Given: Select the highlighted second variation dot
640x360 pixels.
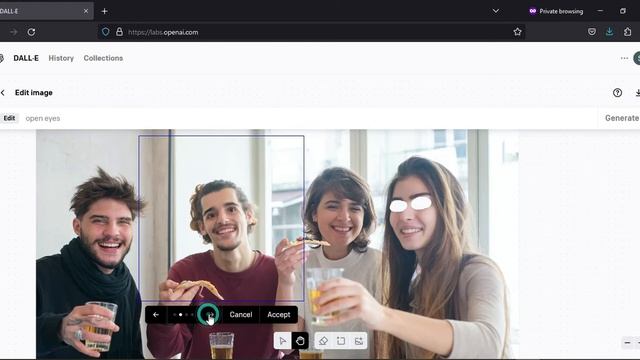Looking at the screenshot, I should [180, 315].
